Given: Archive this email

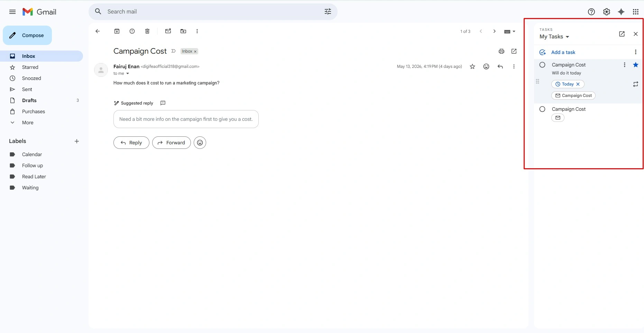Looking at the screenshot, I should point(117,31).
